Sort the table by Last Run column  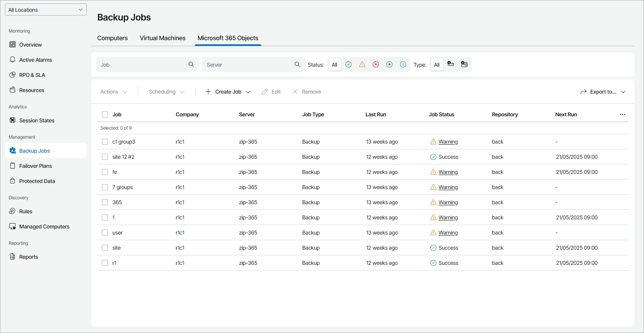click(x=375, y=114)
